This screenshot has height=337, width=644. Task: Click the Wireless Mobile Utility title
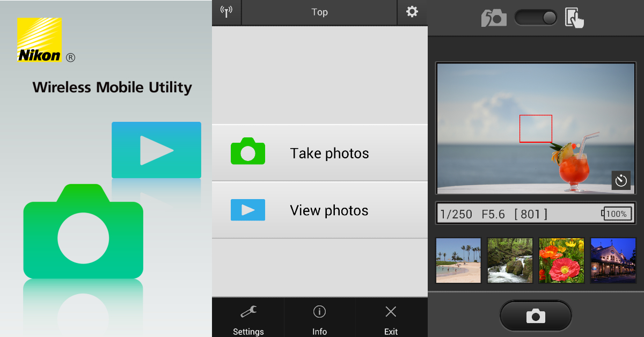[112, 87]
